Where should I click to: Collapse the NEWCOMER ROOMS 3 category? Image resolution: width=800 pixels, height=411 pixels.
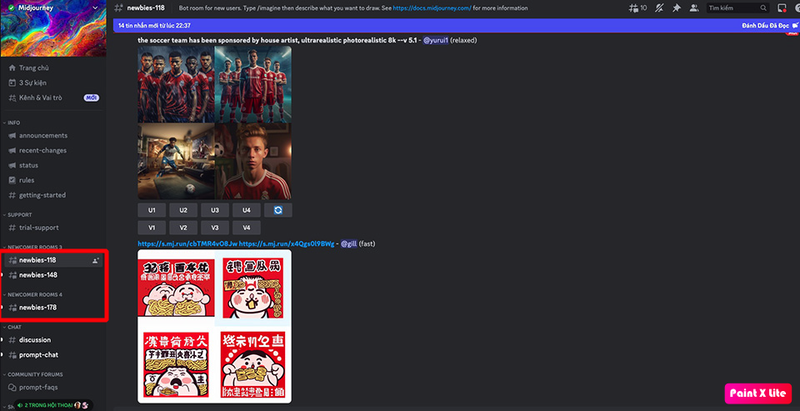[33, 247]
